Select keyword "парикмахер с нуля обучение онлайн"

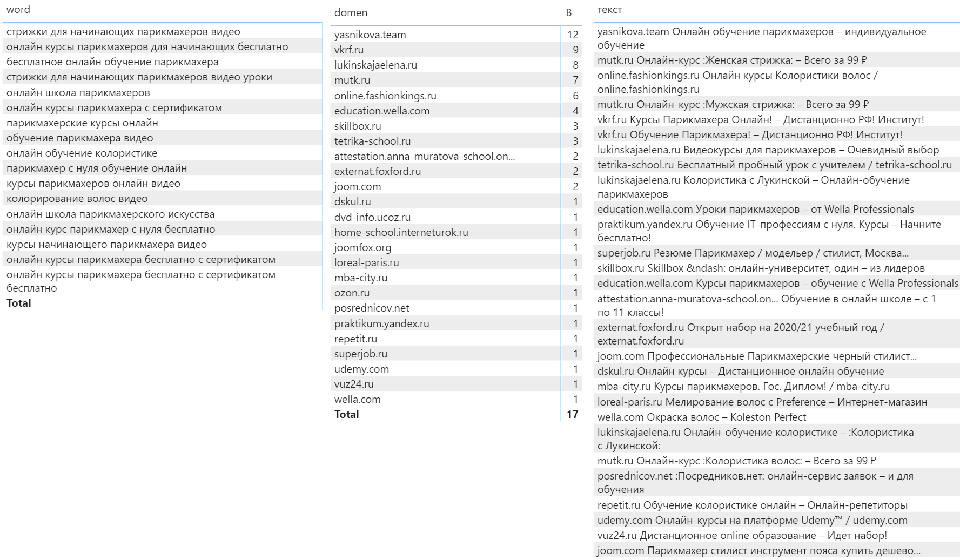pos(97,168)
